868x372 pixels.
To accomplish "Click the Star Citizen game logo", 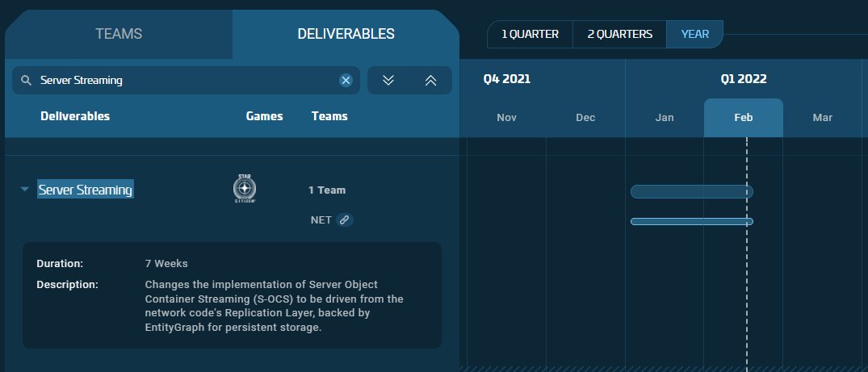I will (x=244, y=189).
